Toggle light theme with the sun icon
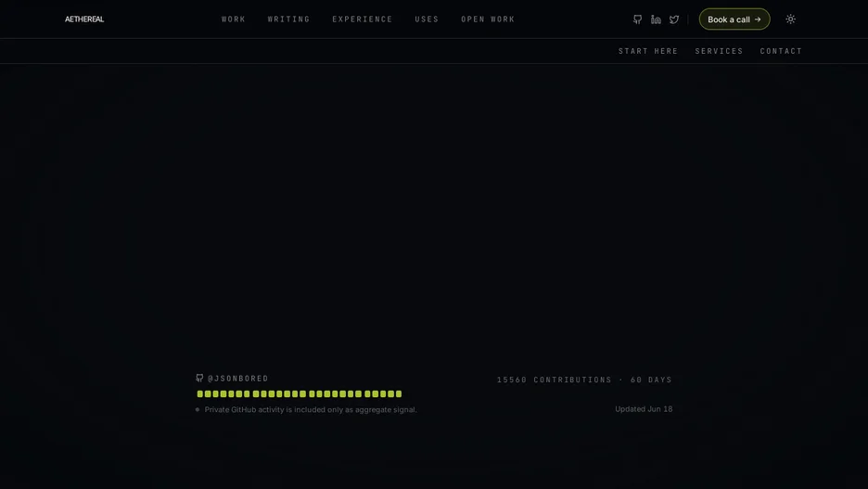Screen dimensions: 868x489 790,19
